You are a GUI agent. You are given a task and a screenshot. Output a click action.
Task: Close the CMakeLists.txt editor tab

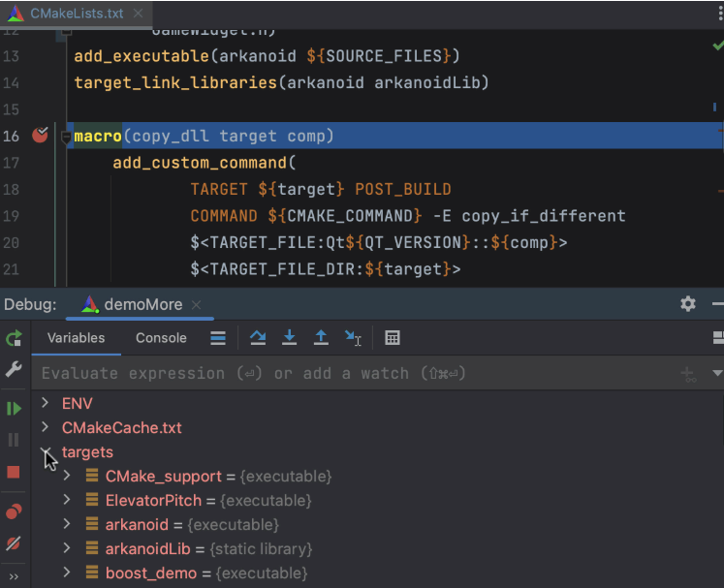pyautogui.click(x=137, y=14)
